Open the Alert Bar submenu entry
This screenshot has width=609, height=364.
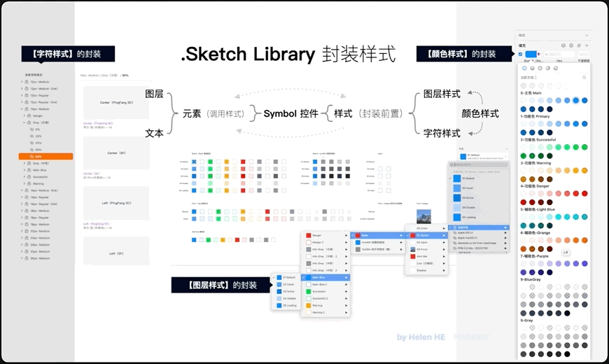click(426, 256)
